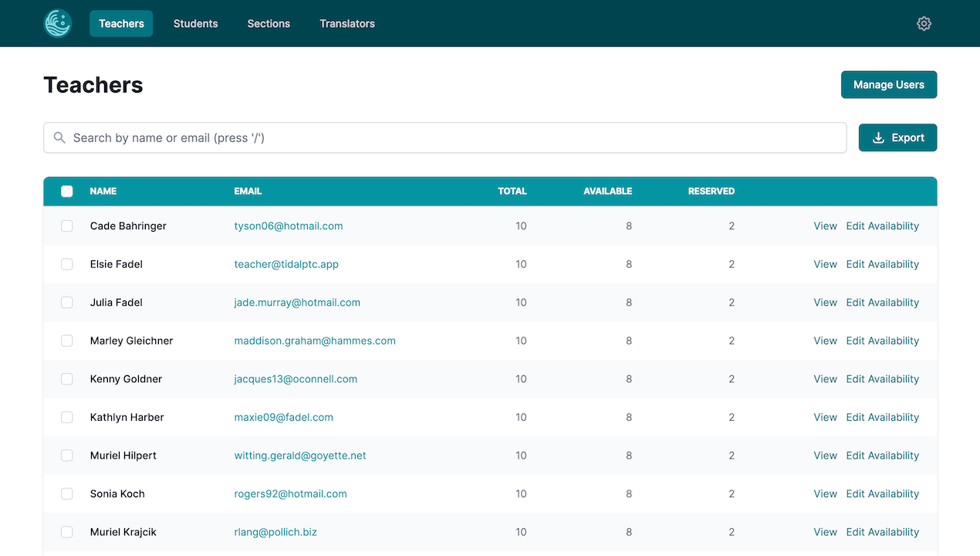Screen dimensions: 980x556
Task: Click the download icon in Export
Action: (x=878, y=137)
